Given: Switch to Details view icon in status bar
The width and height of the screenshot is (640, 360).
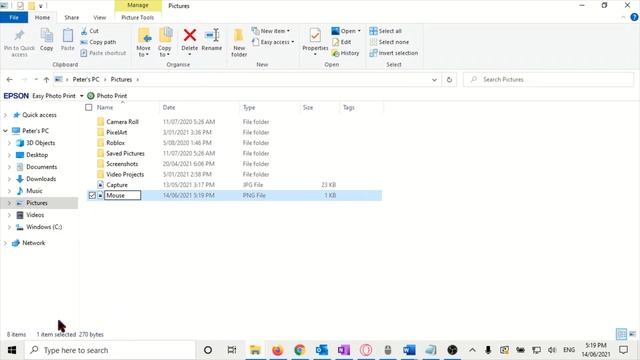Looking at the screenshot, I should point(621,334).
